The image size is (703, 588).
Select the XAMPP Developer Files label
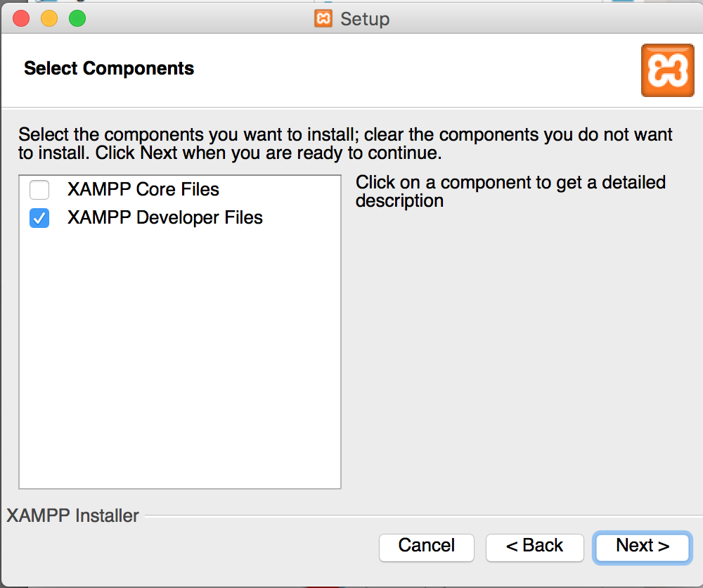pyautogui.click(x=165, y=218)
